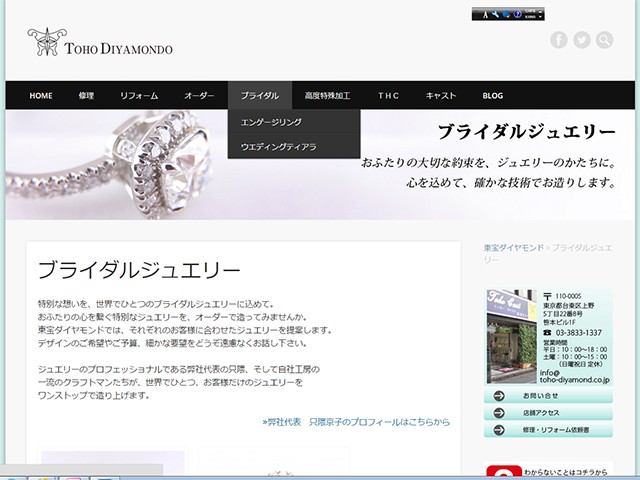Click the CAPS indicator in IME bar

click(x=530, y=11)
